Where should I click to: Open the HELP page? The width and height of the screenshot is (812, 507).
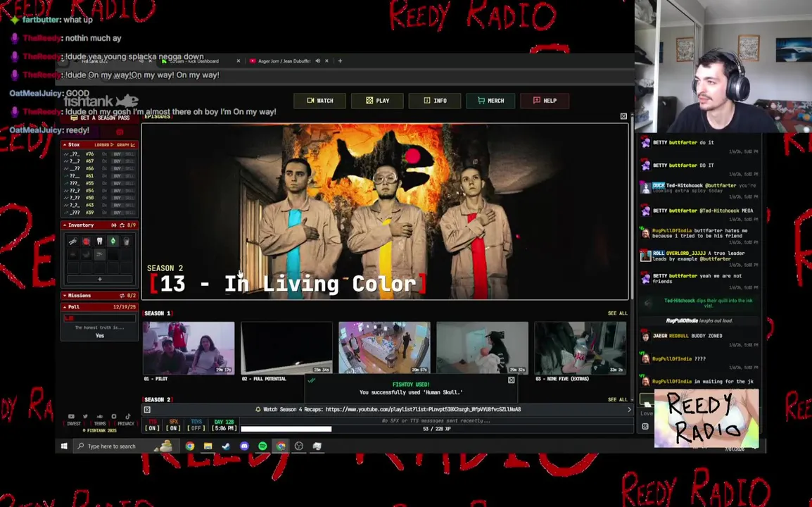[x=545, y=101]
